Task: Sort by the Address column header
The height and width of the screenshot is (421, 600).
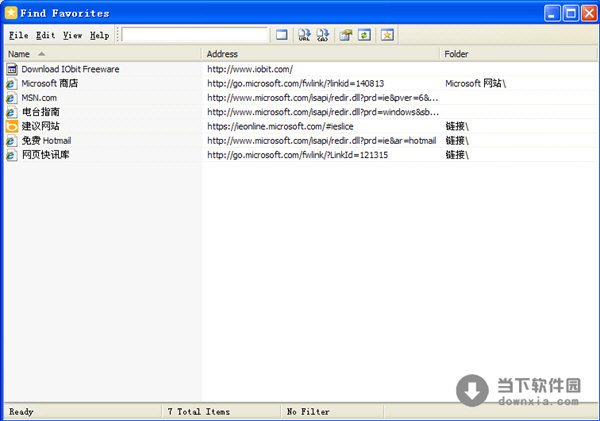Action: pos(321,54)
